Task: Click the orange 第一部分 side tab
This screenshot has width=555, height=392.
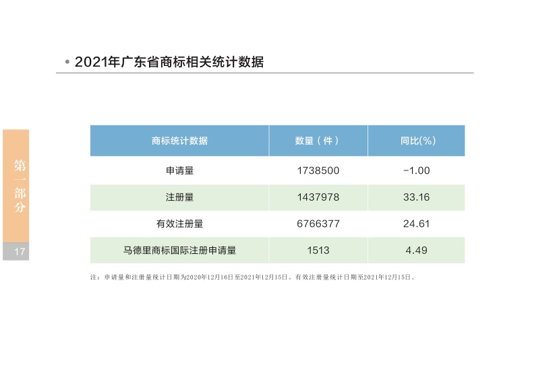Action: [x=16, y=185]
